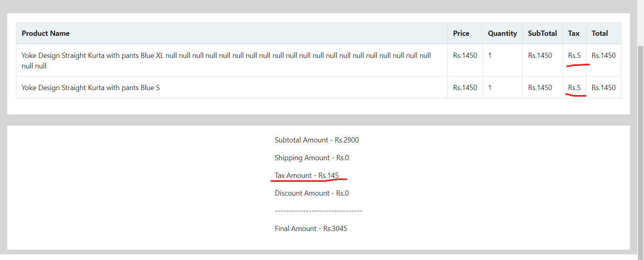Click the Subtotal Amount Rs.2900 line
Image resolution: width=644 pixels, height=260 pixels.
[x=317, y=140]
